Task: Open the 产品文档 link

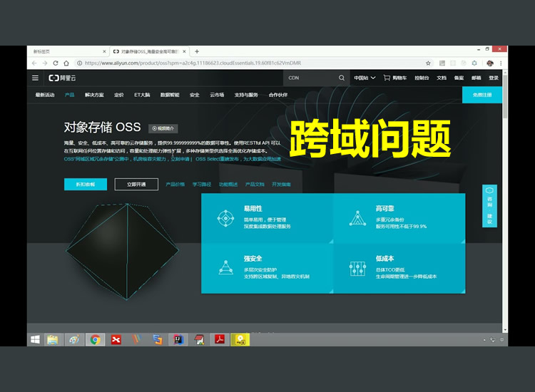Action: (x=255, y=184)
